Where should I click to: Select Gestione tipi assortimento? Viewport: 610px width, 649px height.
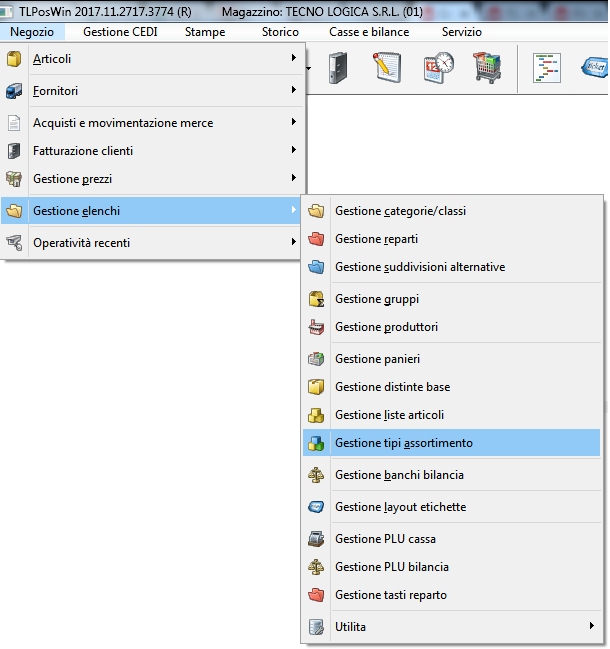coord(404,443)
